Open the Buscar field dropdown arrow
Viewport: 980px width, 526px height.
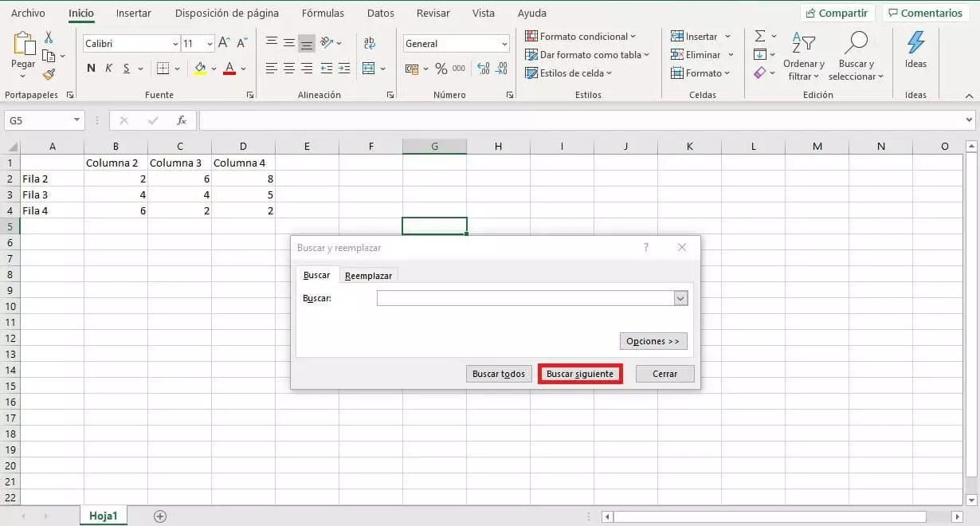coord(680,298)
